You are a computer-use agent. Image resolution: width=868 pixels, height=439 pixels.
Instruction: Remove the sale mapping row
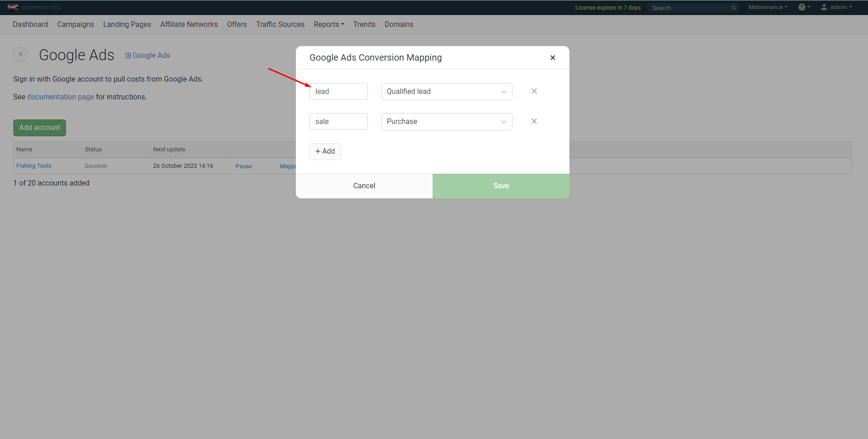click(534, 121)
